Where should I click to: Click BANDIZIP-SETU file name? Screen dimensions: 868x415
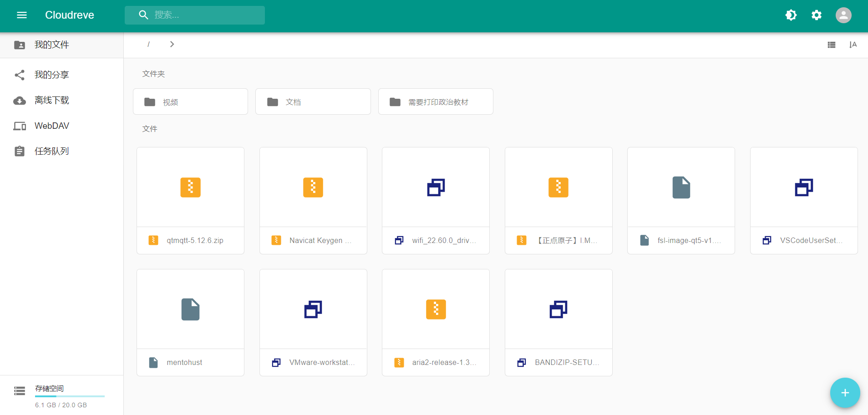coord(567,362)
